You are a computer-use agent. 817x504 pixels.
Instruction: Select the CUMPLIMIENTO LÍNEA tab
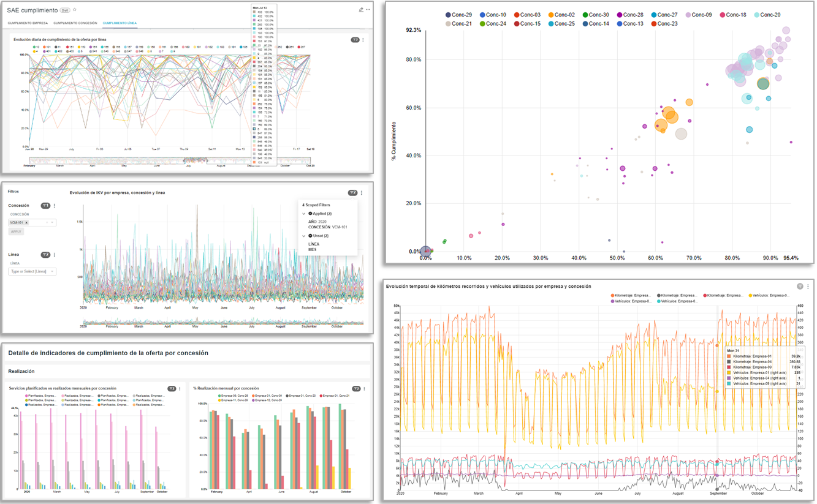click(120, 23)
